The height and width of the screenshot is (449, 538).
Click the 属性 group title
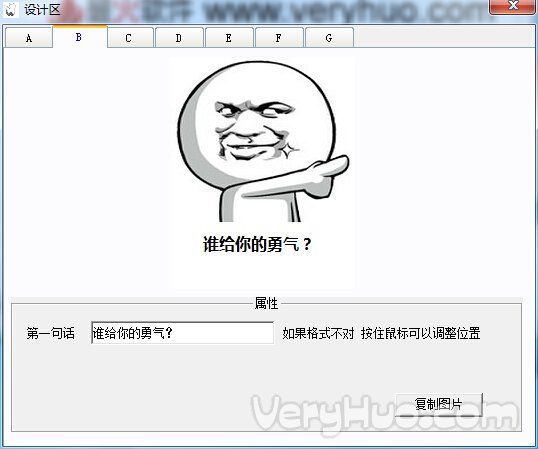click(x=266, y=303)
